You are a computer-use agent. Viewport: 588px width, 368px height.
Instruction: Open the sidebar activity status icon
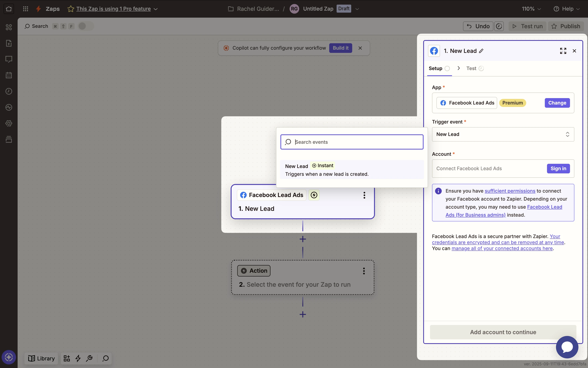coord(9,107)
